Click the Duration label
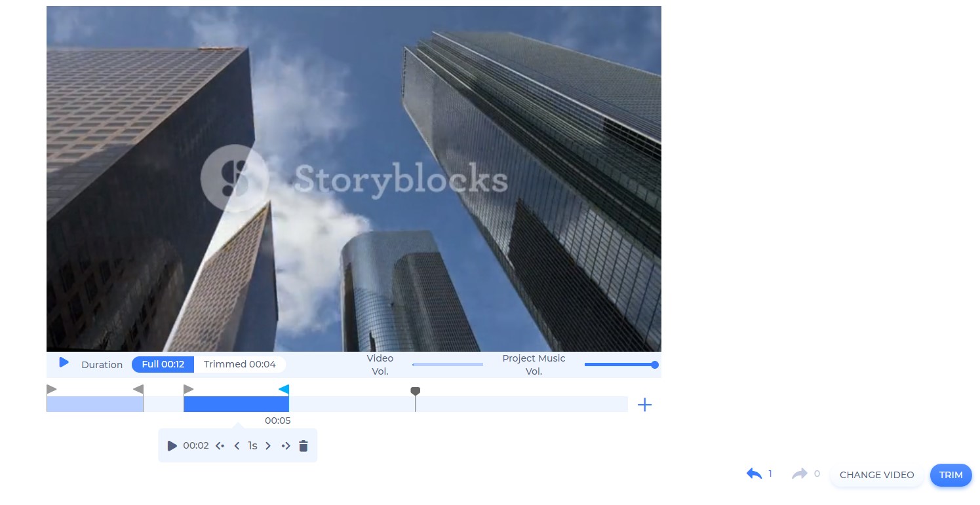Image resolution: width=980 pixels, height=505 pixels. pos(102,365)
